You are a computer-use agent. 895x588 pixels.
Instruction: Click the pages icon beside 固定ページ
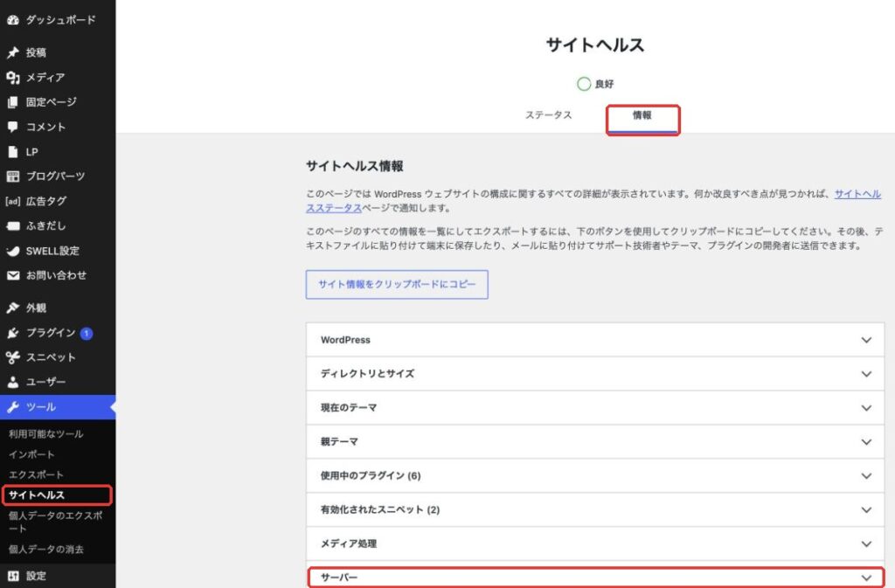(x=12, y=102)
